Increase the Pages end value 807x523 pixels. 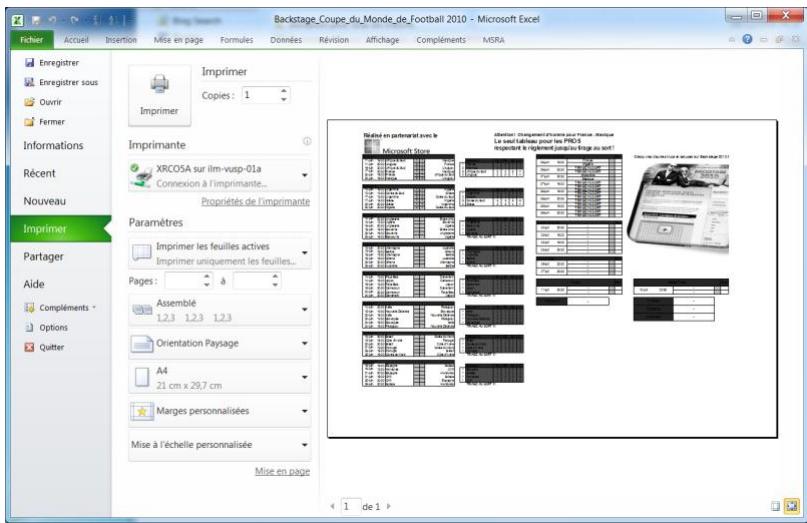(x=275, y=277)
